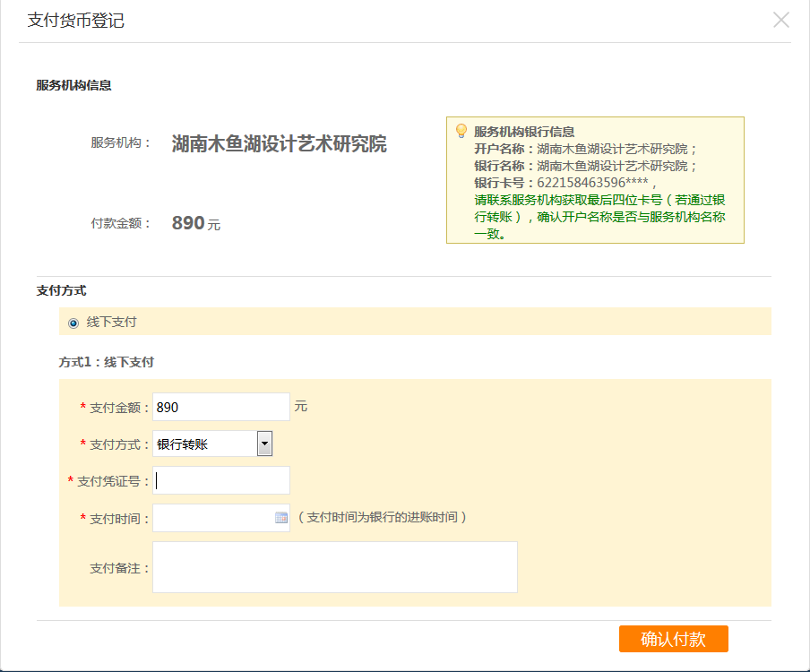Close the 支付货币登记 dialog

pyautogui.click(x=780, y=20)
